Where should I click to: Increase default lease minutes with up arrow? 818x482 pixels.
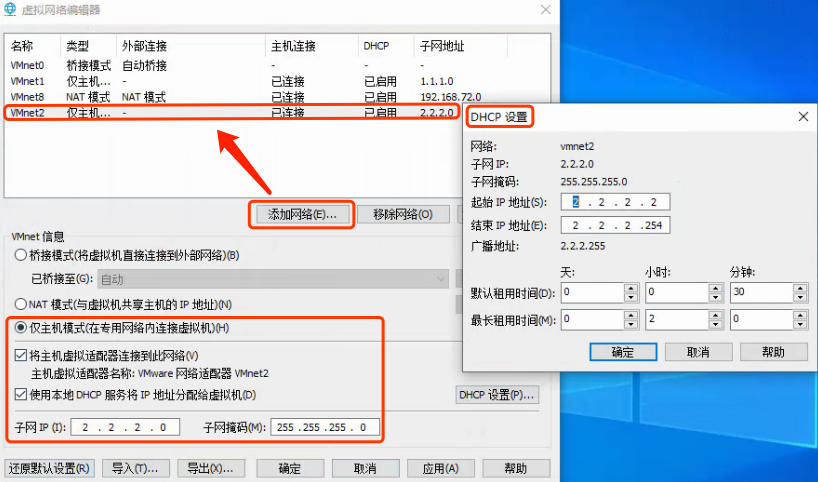pyautogui.click(x=800, y=288)
